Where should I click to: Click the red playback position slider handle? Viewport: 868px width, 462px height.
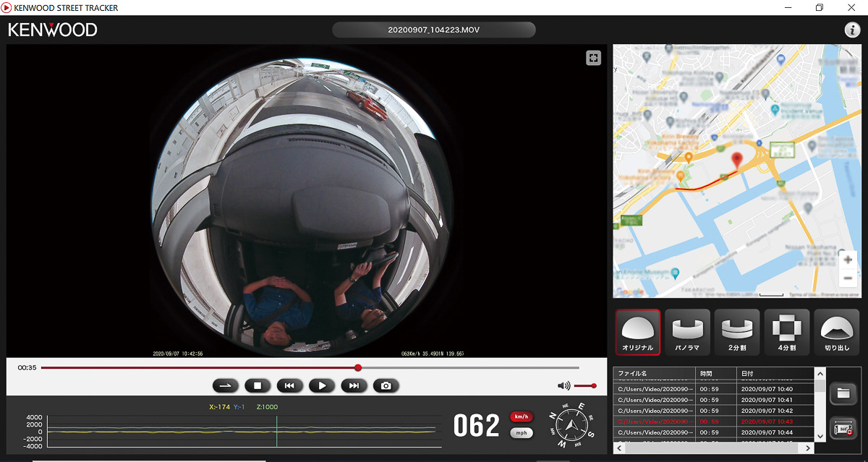pyautogui.click(x=358, y=367)
